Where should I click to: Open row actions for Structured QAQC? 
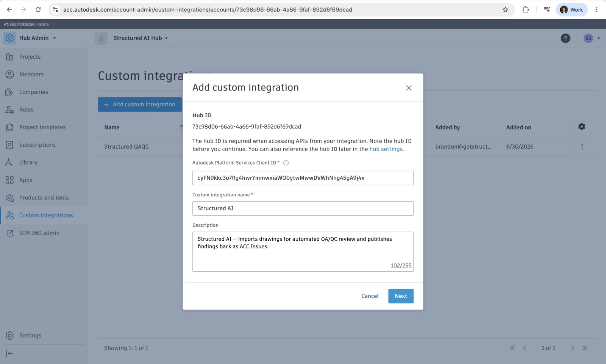point(582,147)
